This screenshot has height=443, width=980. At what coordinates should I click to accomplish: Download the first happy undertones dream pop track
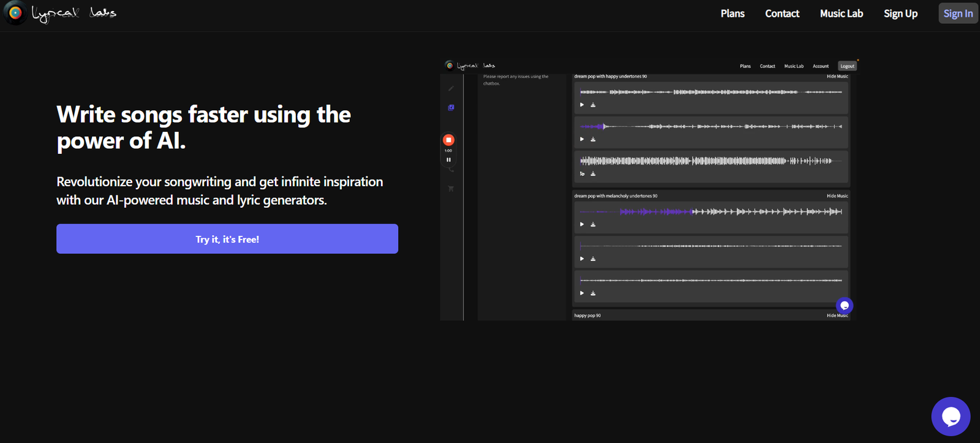pos(593,105)
